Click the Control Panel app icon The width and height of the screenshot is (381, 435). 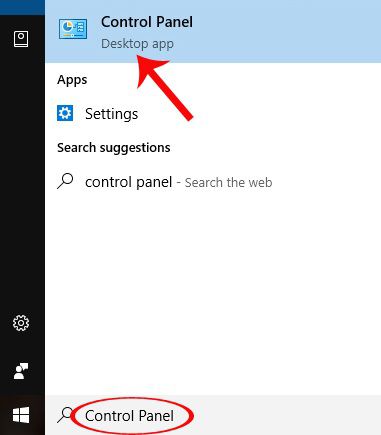click(x=73, y=30)
